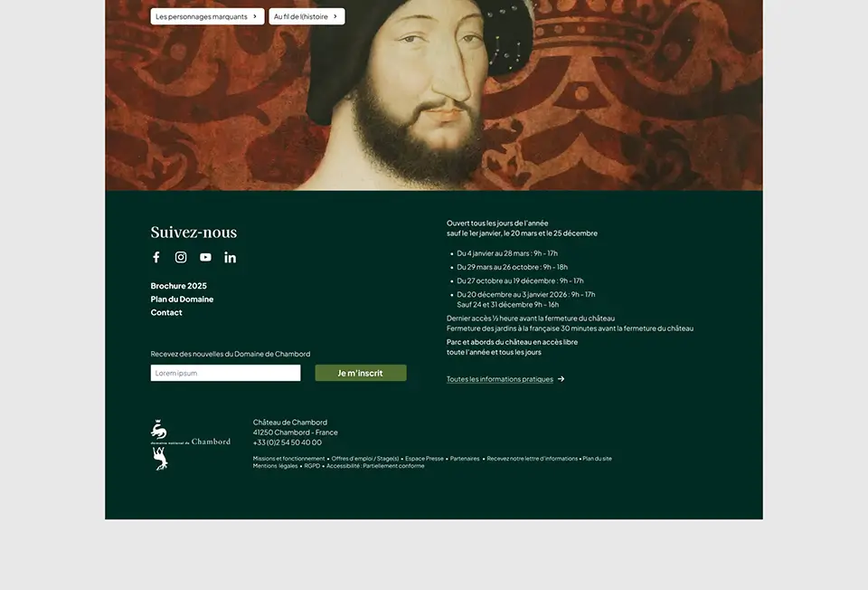Open the Espace Presse footer link
Screen dimensions: 868x590
424,459
